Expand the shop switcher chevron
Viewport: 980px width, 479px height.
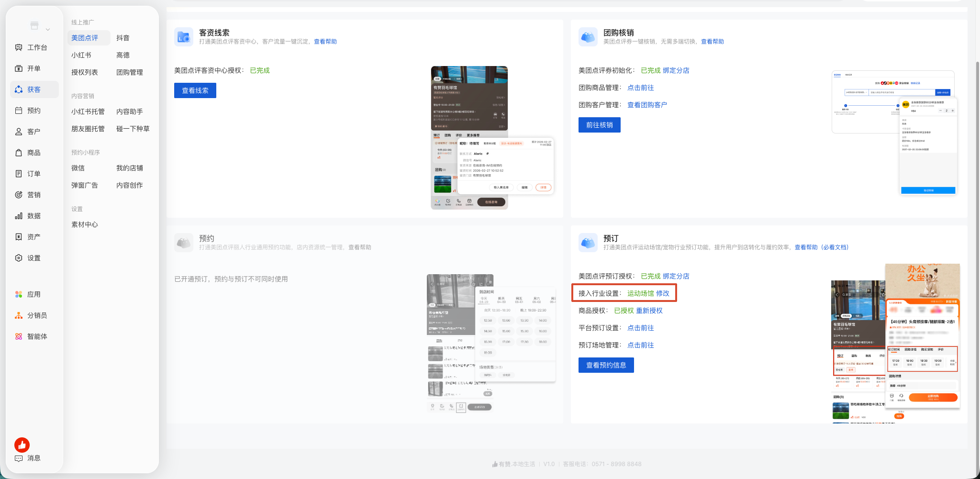(48, 30)
